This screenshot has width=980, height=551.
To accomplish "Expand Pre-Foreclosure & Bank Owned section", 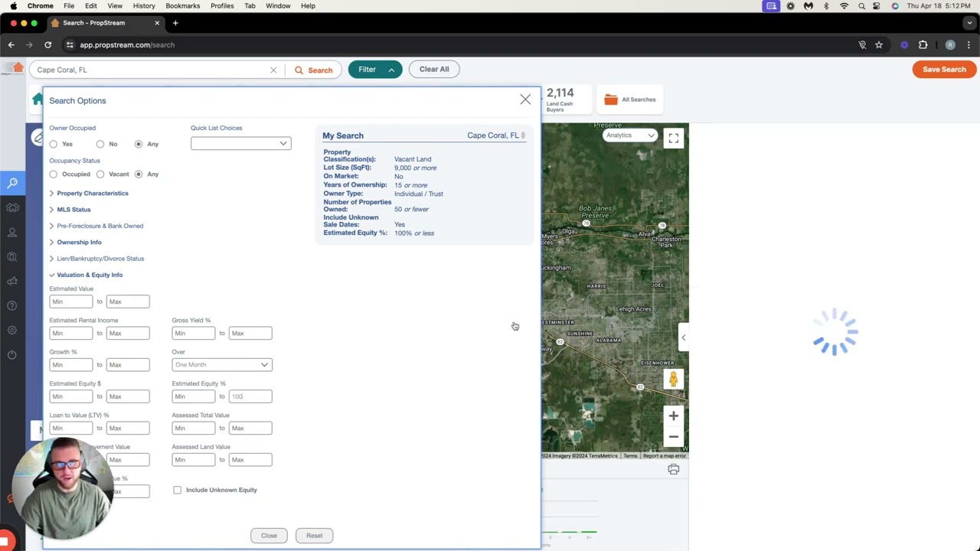I will pyautogui.click(x=96, y=226).
